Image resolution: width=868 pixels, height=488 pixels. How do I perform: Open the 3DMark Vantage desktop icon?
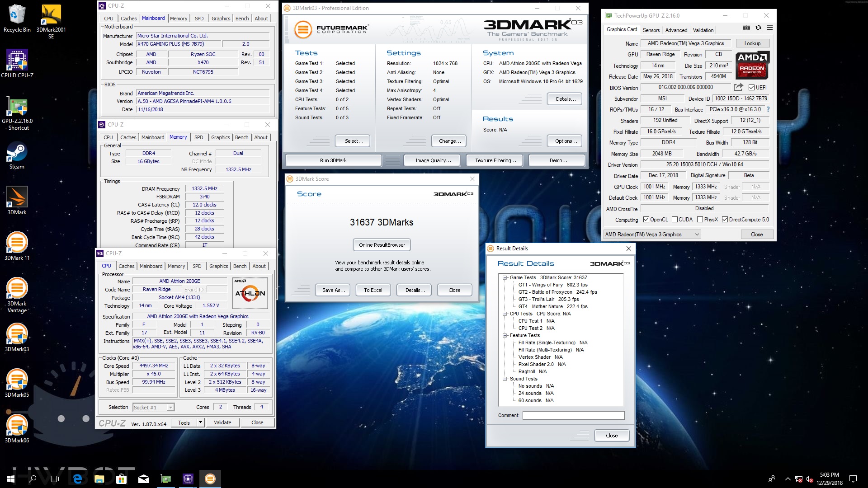point(17,295)
